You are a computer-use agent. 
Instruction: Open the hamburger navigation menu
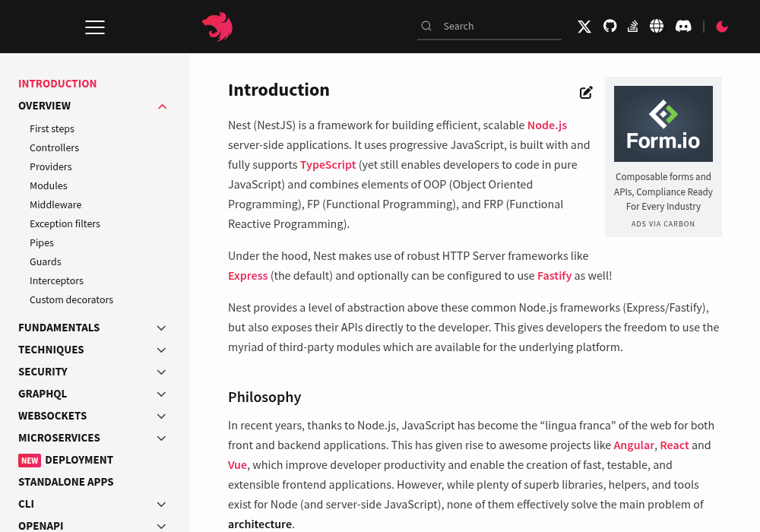coord(95,27)
